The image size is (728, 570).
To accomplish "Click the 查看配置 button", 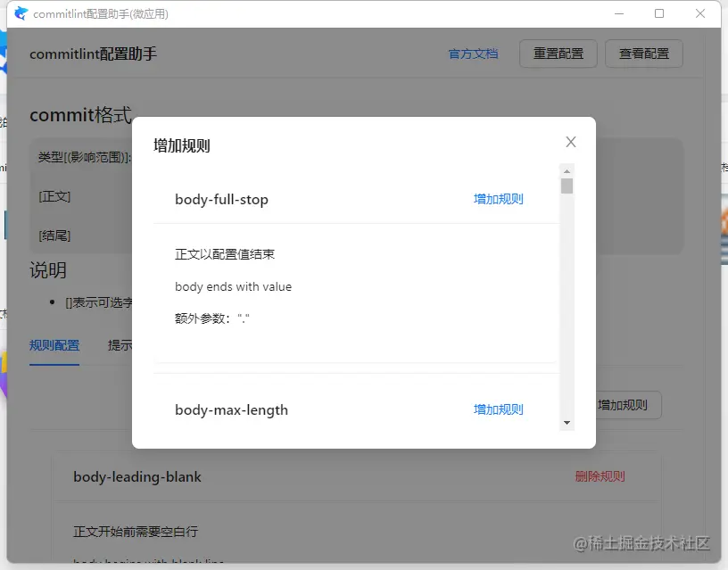I will tap(643, 54).
